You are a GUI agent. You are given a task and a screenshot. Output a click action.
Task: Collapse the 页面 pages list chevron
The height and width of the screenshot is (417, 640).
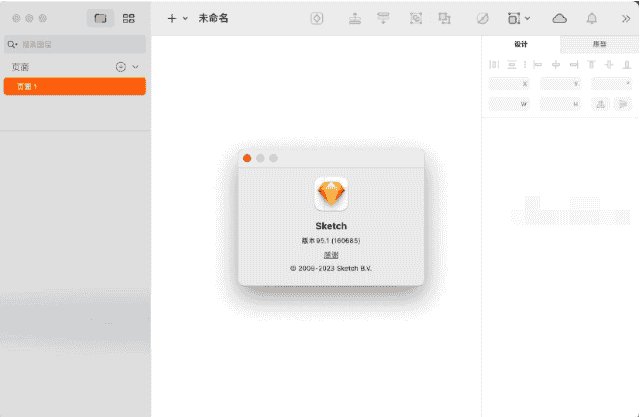(136, 67)
